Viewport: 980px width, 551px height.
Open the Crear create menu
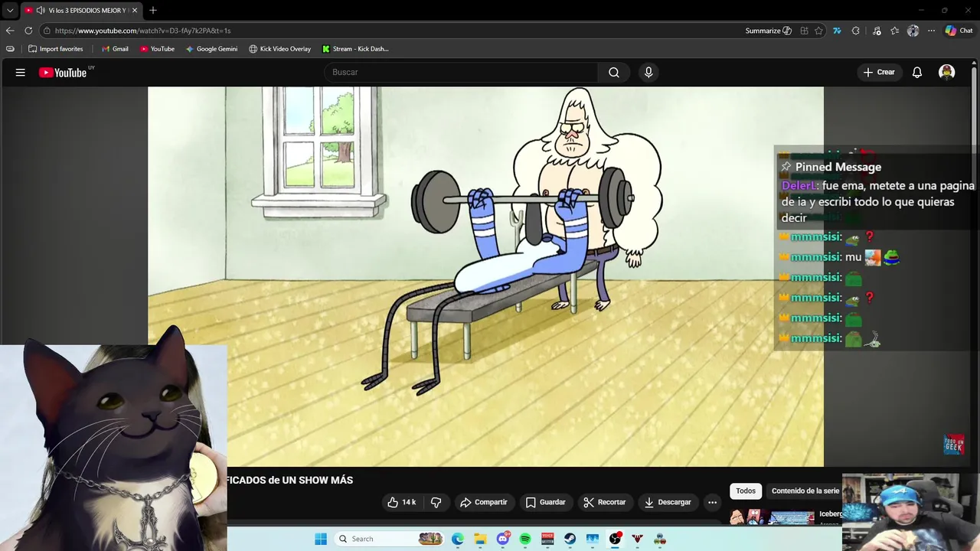(x=879, y=72)
